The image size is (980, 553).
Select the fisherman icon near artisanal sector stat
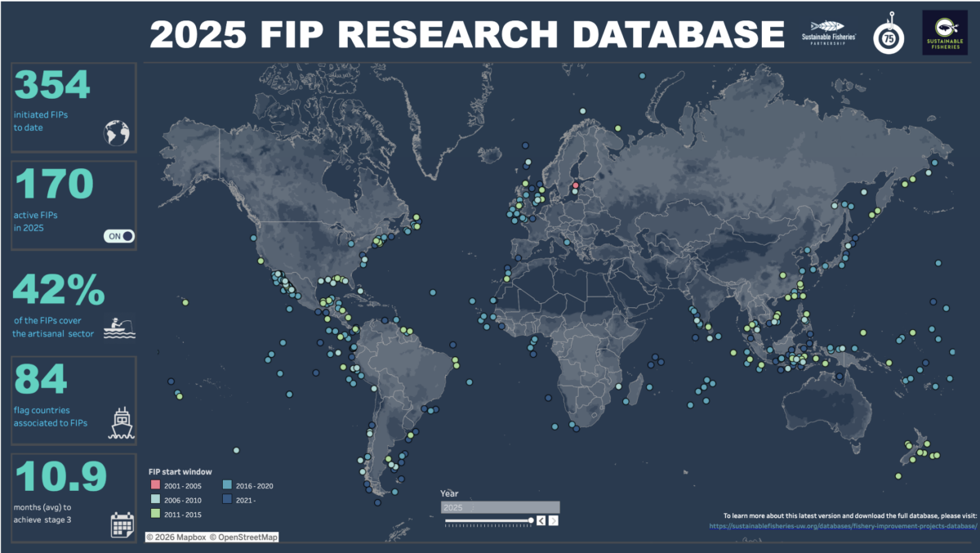point(118,326)
